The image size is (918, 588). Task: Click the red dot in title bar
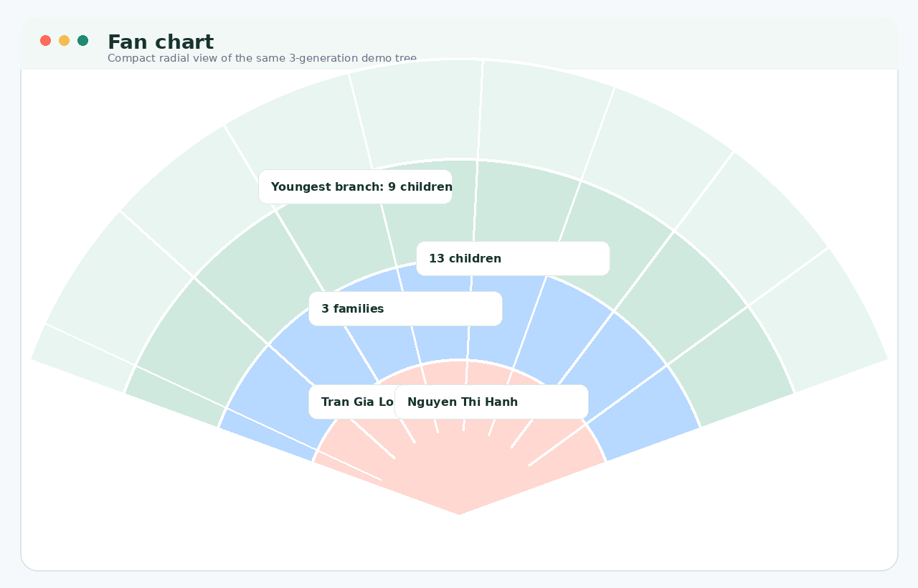[x=45, y=40]
